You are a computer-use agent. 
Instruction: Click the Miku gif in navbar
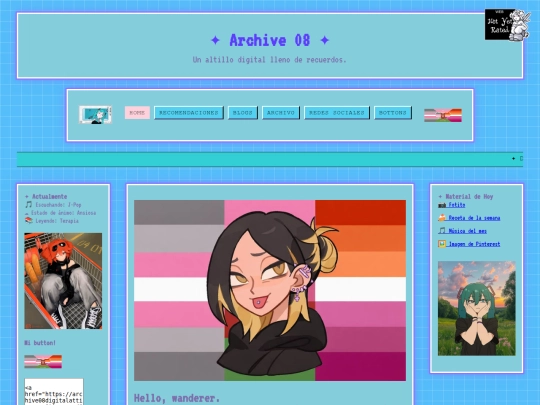tap(95, 115)
